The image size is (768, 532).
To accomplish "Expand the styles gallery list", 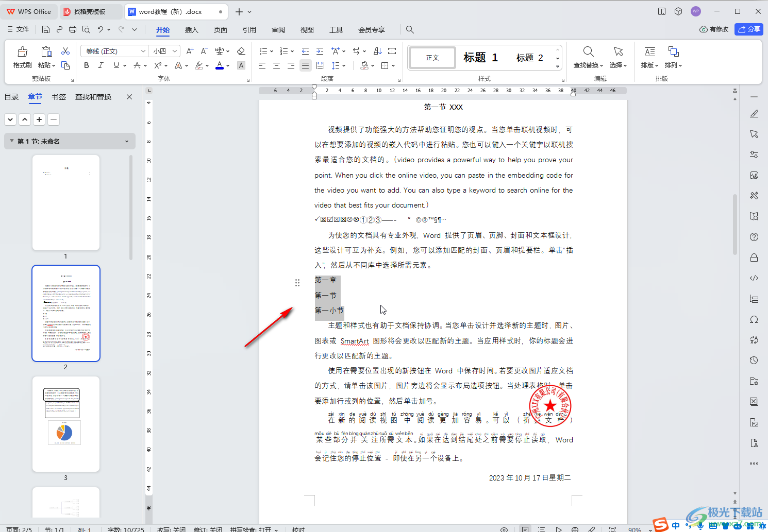I will [558, 66].
